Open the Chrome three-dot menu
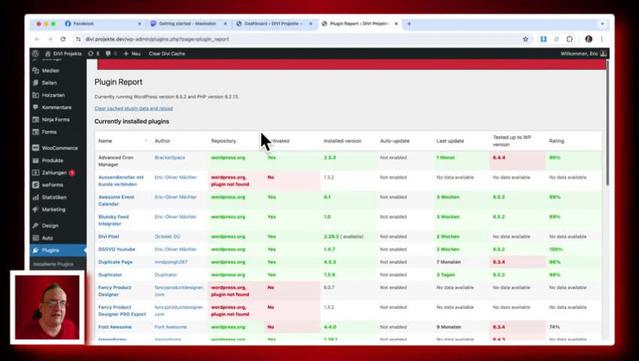This screenshot has width=639, height=361. [x=602, y=39]
